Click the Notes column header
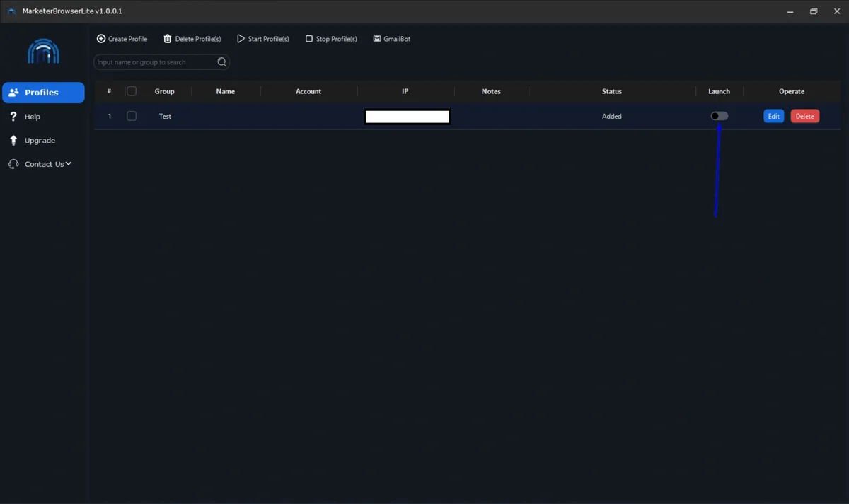This screenshot has width=849, height=504. 491,91
